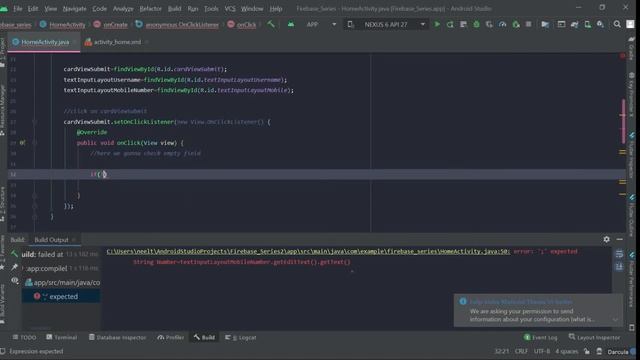Screen dimensions: 640x360
Task: Click the Darcula theme status bar entry
Action: coord(618,351)
